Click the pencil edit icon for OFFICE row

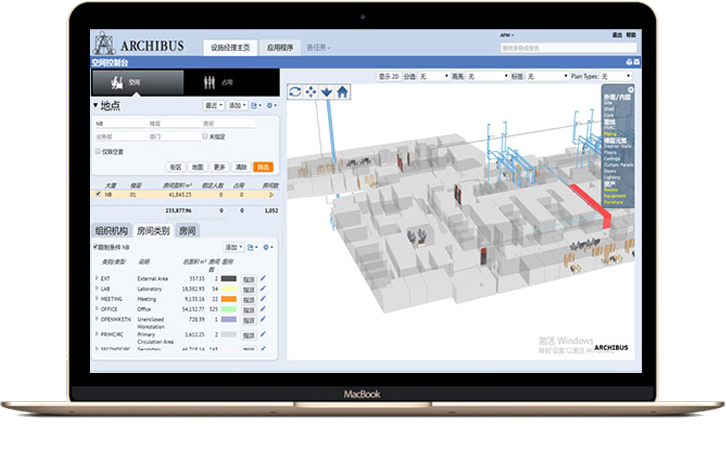coord(264,309)
